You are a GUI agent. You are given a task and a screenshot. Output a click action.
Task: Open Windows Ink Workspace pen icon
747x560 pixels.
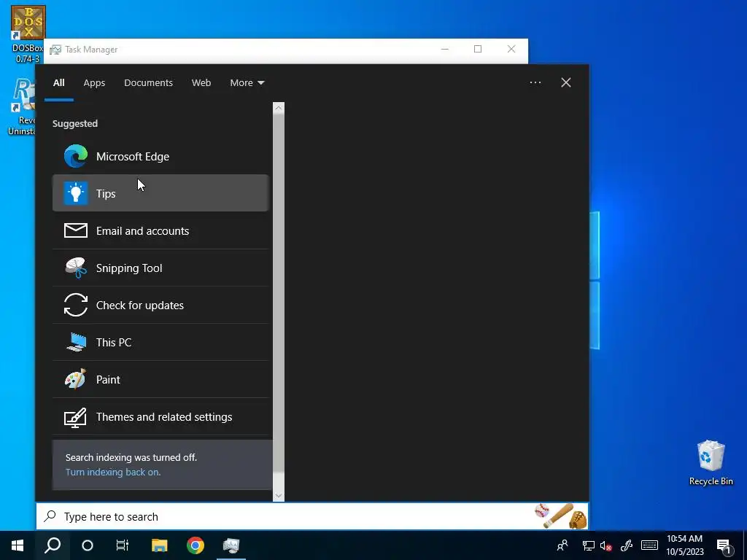[x=627, y=545]
